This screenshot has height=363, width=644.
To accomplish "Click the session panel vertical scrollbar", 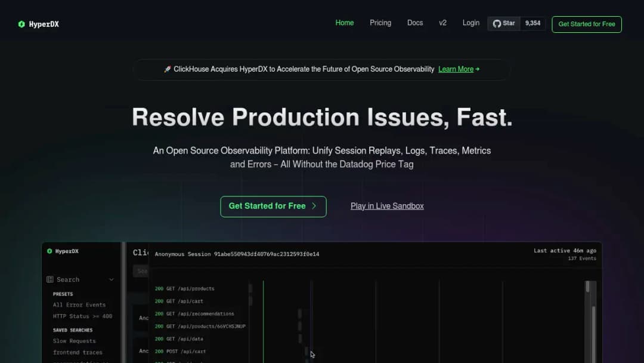I will [593, 333].
